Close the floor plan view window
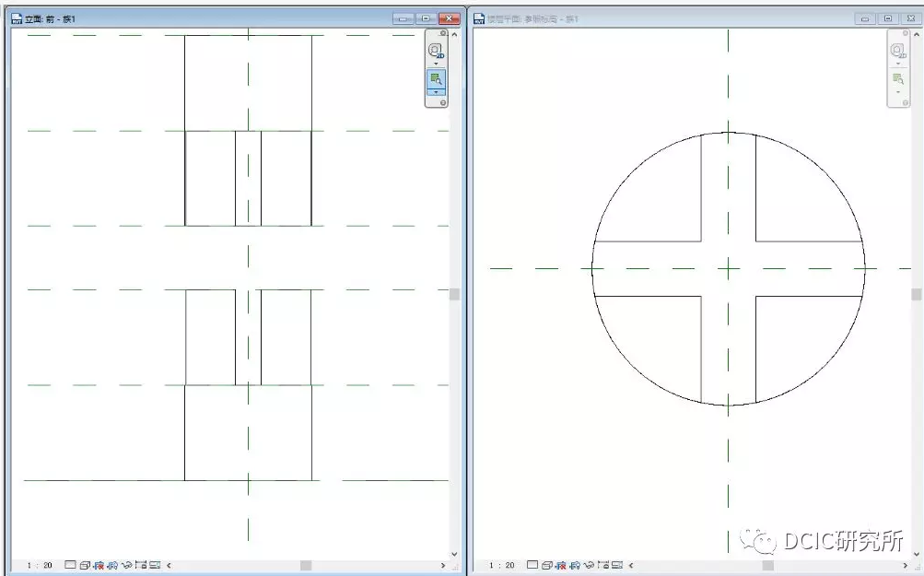 [x=911, y=18]
